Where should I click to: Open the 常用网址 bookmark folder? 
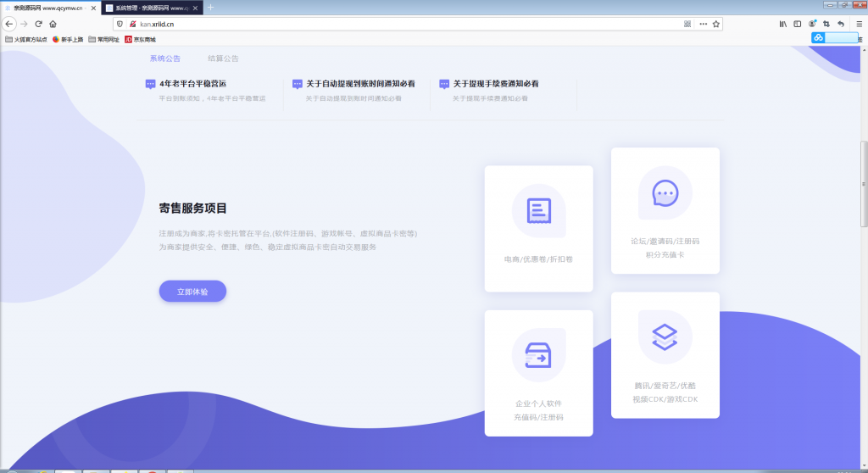tap(103, 39)
